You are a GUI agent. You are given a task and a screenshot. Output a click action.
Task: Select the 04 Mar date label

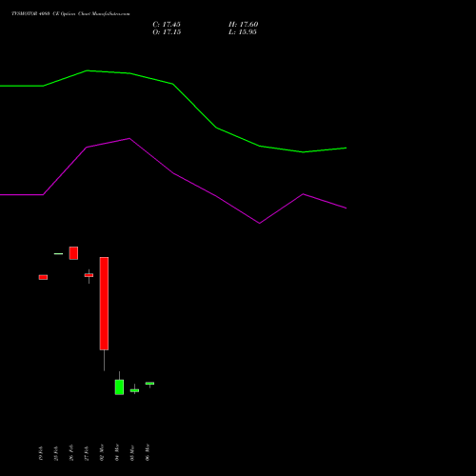point(117,452)
